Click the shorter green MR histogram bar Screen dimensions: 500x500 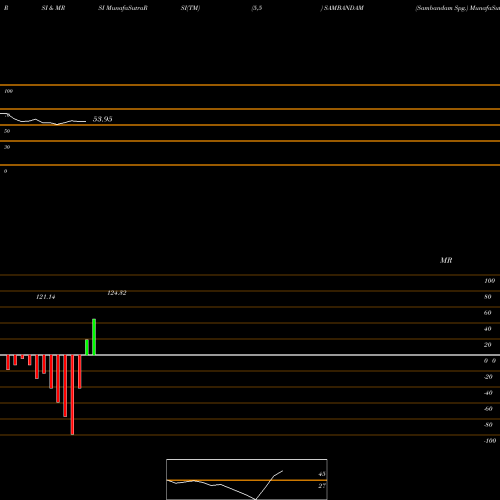pyautogui.click(x=87, y=347)
